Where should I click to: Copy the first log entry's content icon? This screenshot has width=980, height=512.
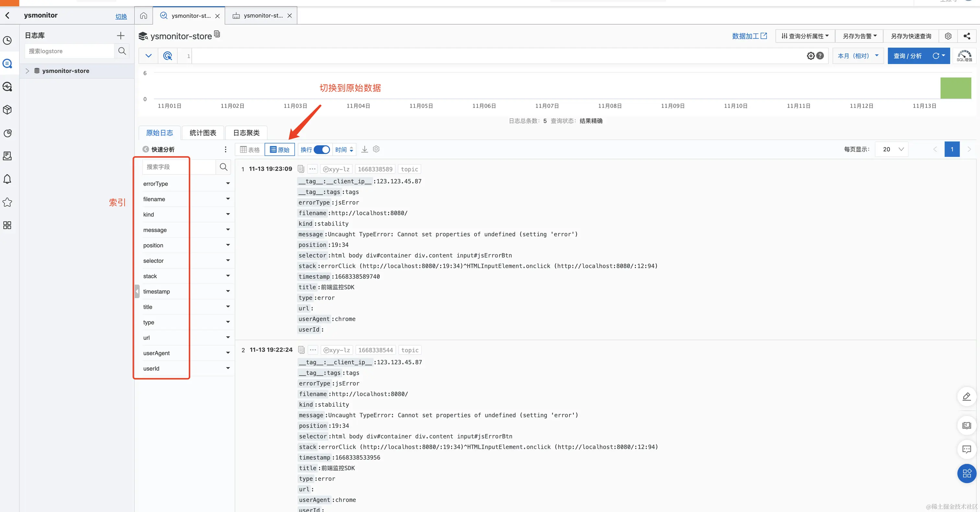coord(300,169)
